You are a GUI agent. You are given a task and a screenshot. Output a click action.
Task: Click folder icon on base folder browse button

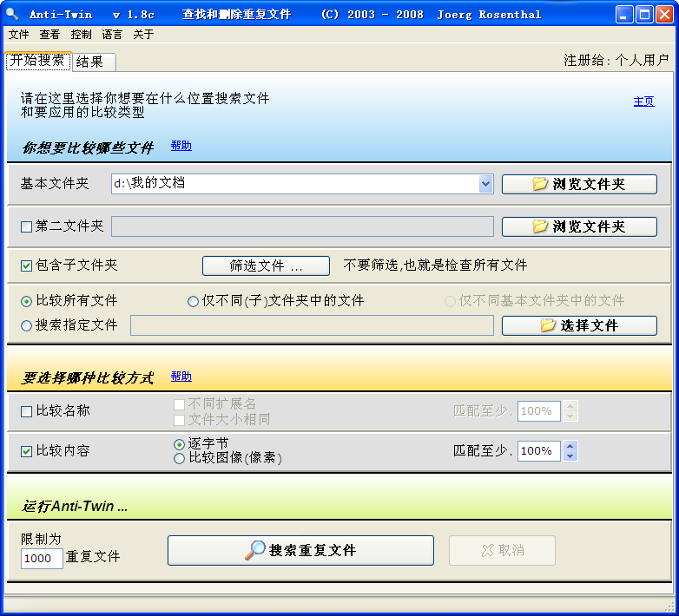[x=540, y=184]
